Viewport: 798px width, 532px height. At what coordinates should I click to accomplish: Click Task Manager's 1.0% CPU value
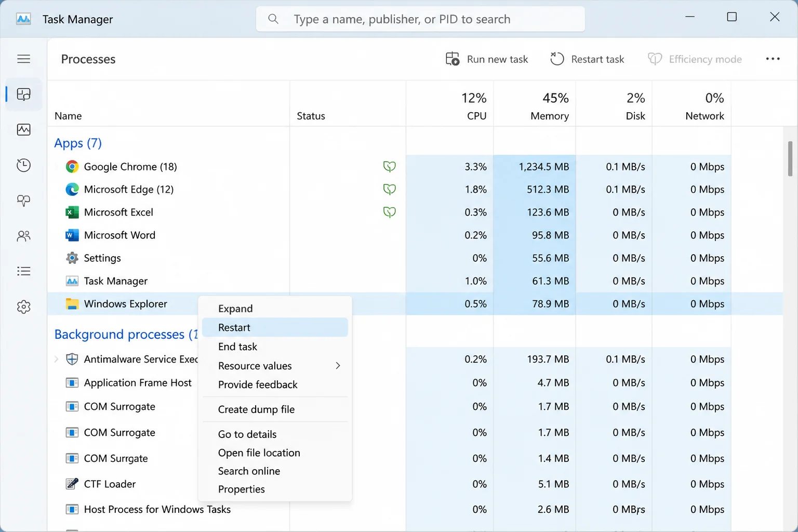click(476, 281)
